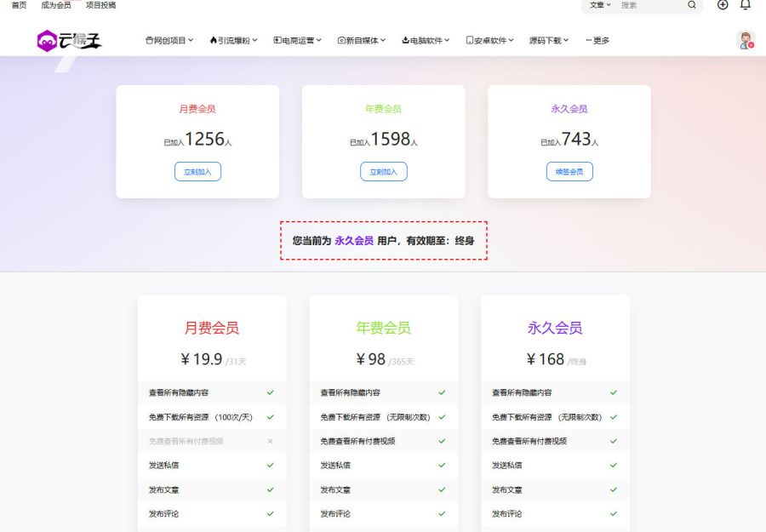The image size is (766, 532).
Task: Select the flame icon beside 引流爆粉
Action: pyautogui.click(x=212, y=39)
